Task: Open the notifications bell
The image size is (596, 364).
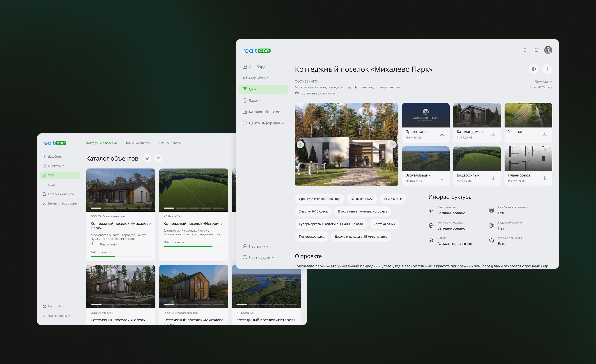Action: (x=536, y=50)
